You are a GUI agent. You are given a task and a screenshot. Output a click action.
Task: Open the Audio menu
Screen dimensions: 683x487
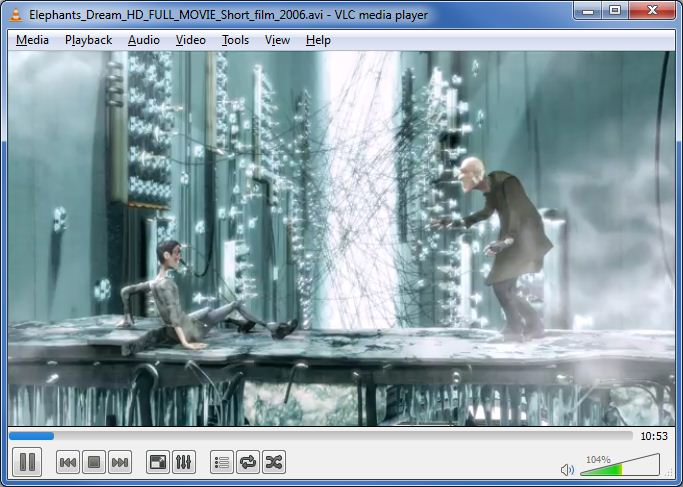pos(144,40)
